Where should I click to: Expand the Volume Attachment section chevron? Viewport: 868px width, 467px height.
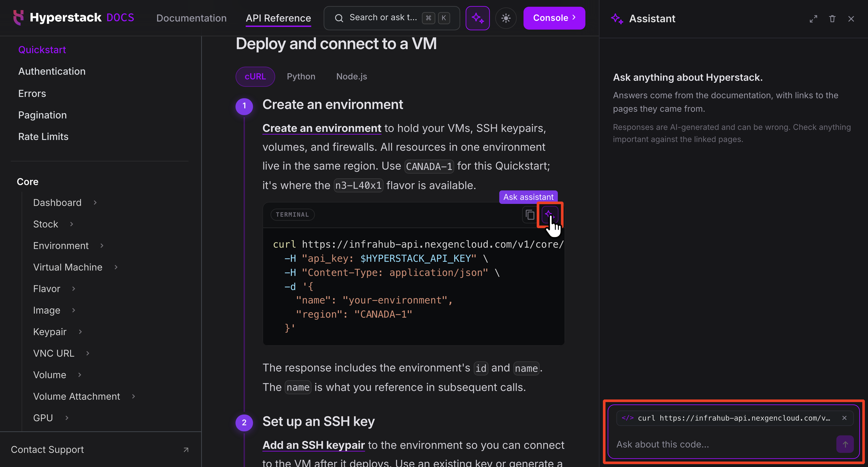click(133, 396)
